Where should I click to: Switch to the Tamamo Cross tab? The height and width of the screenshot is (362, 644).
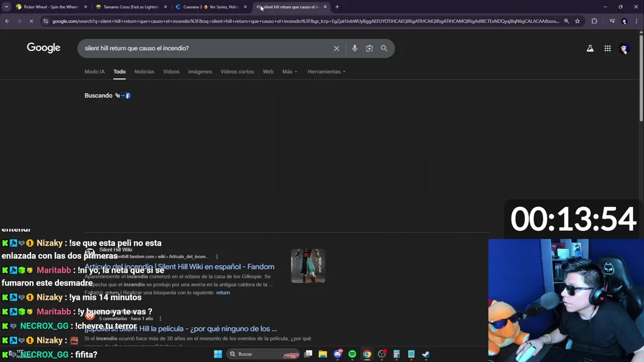click(131, 7)
